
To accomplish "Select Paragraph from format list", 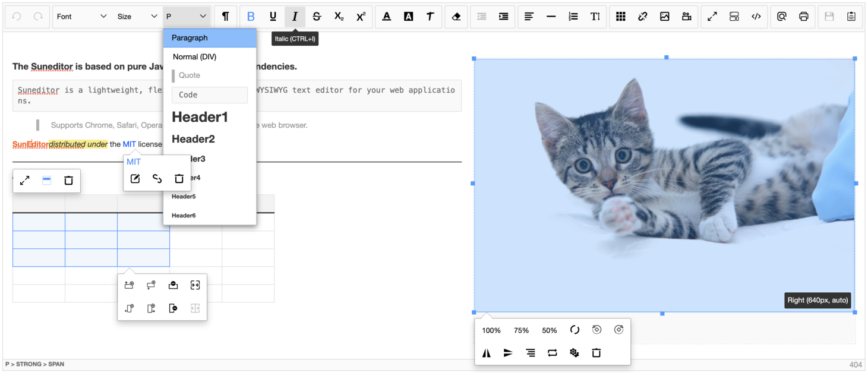I will [x=210, y=38].
